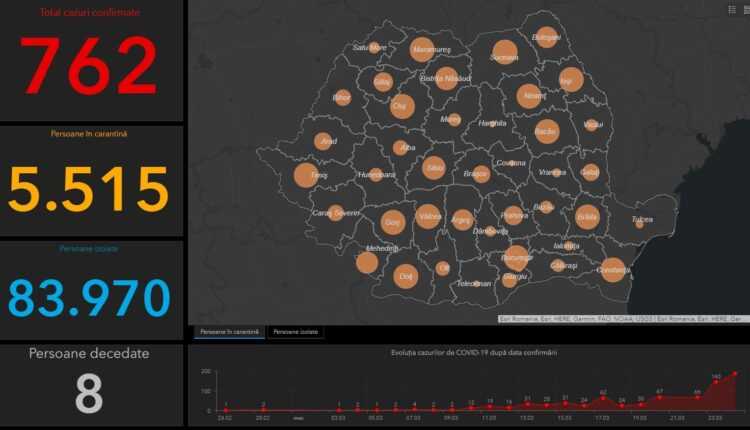Screen dimensions: 750x430
Task: Click the Neamț county case bubble
Action: click(x=529, y=97)
